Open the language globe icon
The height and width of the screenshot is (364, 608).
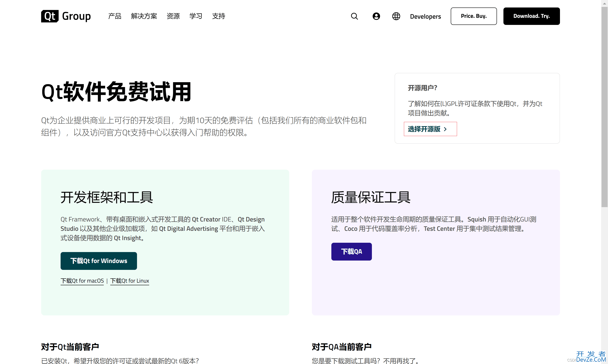(396, 16)
